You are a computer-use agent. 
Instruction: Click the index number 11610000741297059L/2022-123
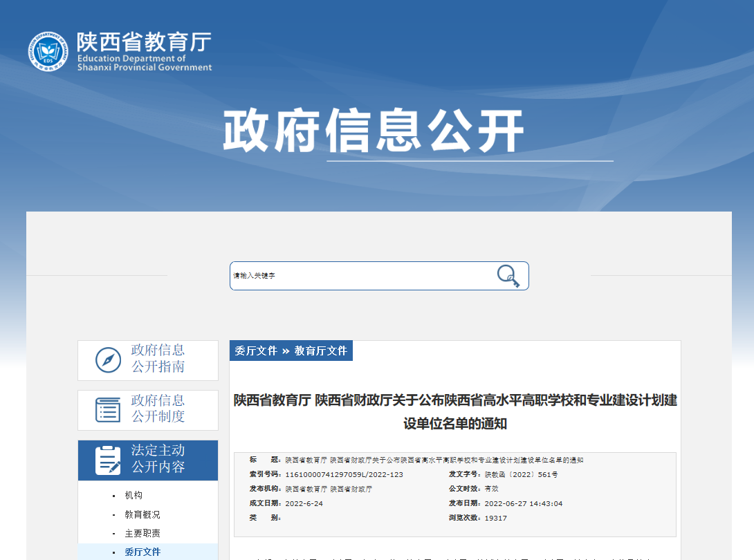click(344, 475)
